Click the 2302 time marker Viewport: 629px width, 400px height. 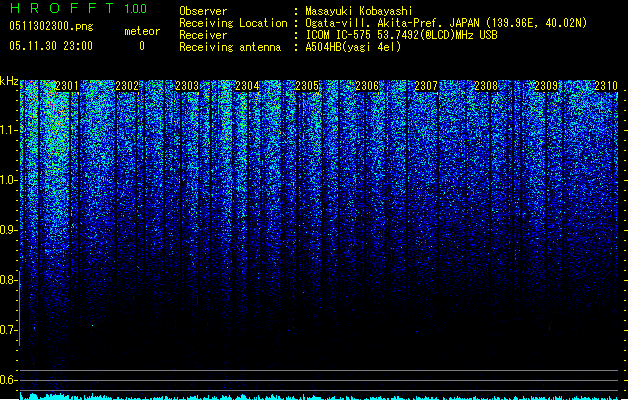point(127,86)
